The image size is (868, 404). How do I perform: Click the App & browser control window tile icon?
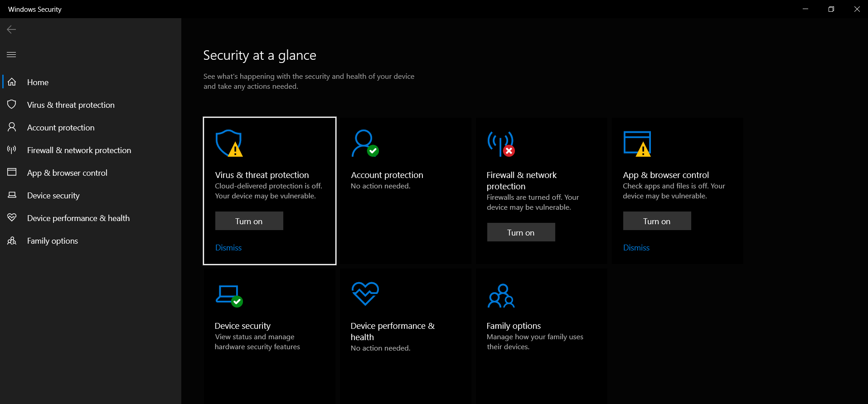click(x=637, y=144)
